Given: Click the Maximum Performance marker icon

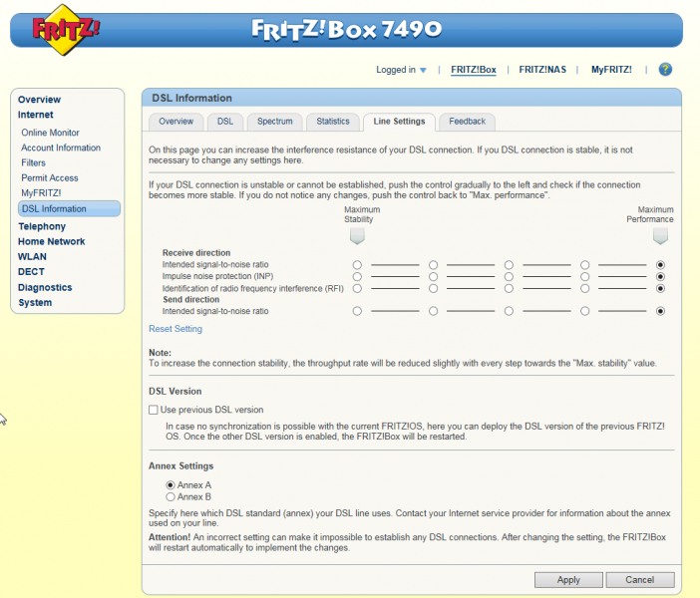Looking at the screenshot, I should (660, 237).
